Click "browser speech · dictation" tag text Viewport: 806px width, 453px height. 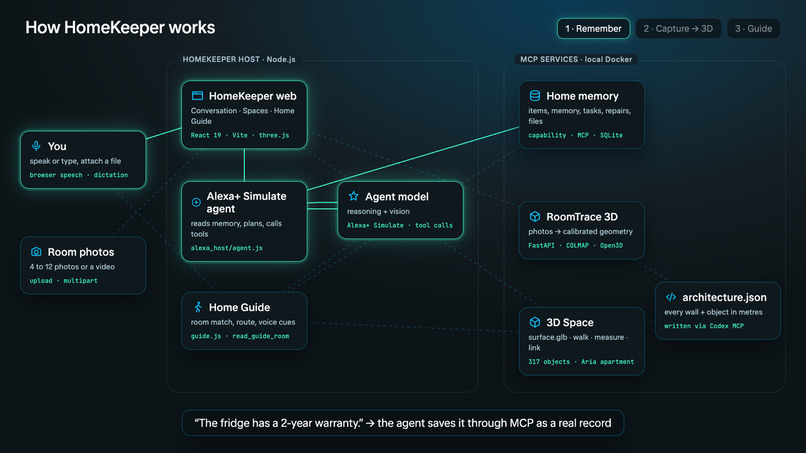(x=79, y=175)
